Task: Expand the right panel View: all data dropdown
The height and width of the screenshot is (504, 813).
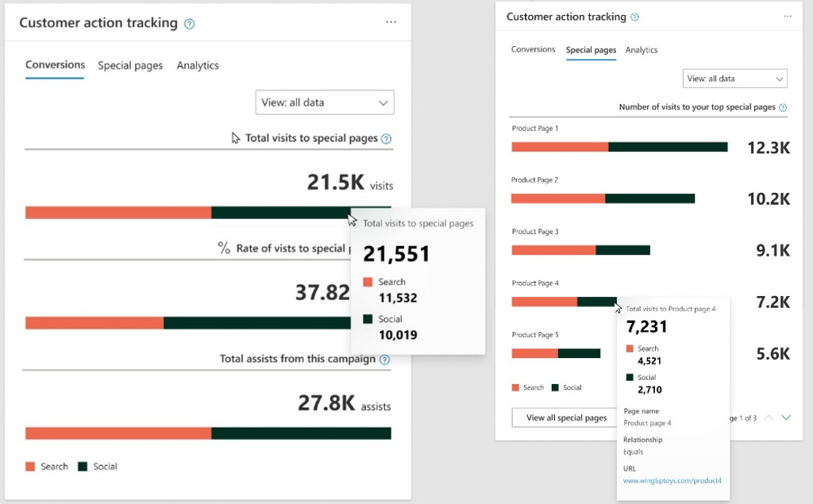Action: [x=734, y=79]
